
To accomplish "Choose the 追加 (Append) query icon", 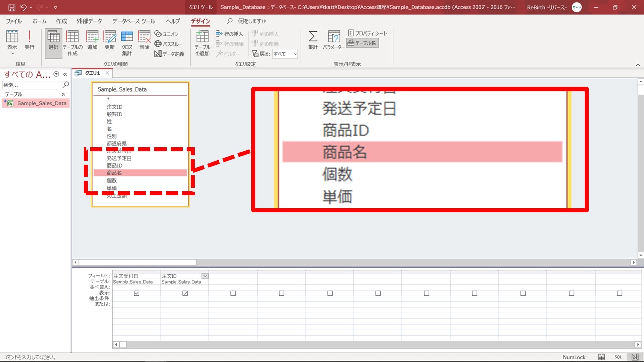I will [92, 40].
